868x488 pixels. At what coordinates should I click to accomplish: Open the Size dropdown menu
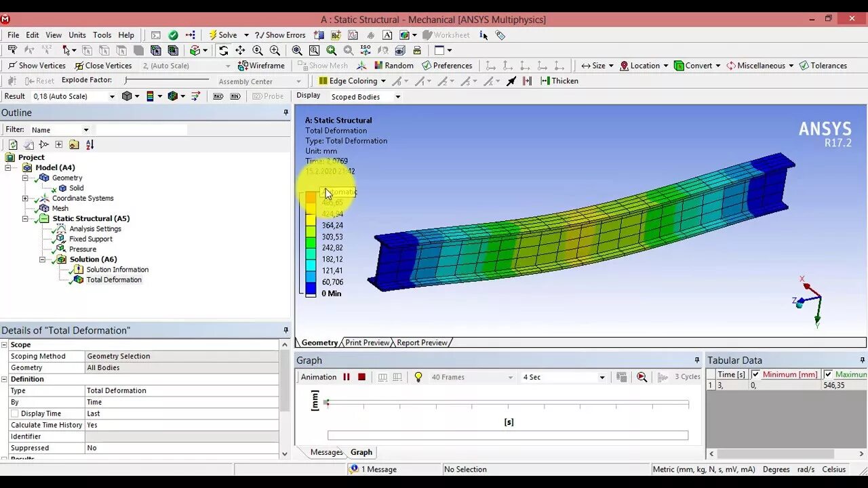click(x=597, y=66)
